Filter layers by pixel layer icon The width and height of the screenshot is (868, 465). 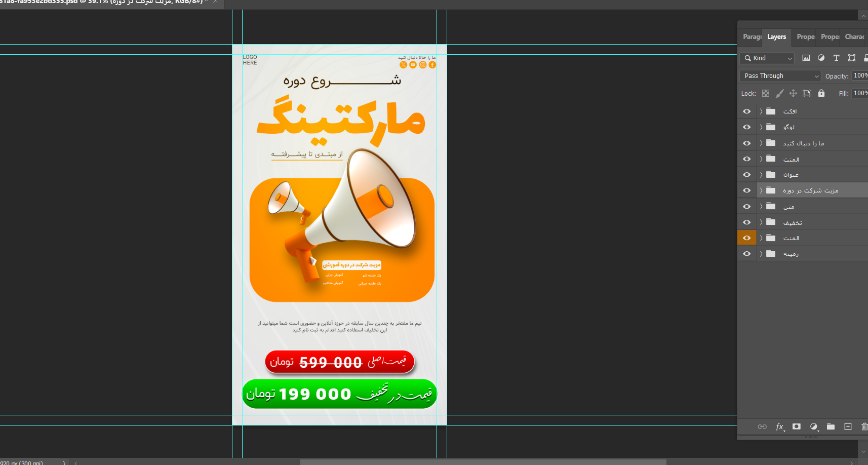tap(806, 58)
